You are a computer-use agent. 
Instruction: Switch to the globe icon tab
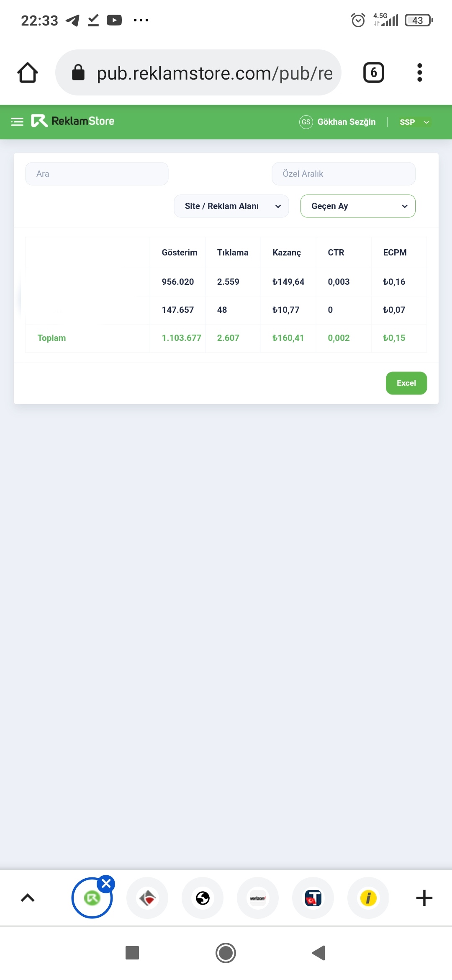pos(203,897)
